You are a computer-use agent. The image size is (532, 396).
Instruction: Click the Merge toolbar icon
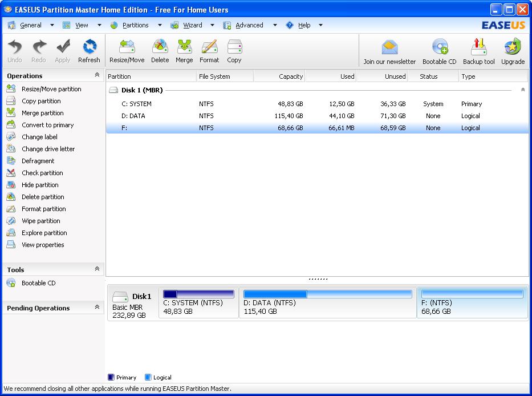coord(184,47)
